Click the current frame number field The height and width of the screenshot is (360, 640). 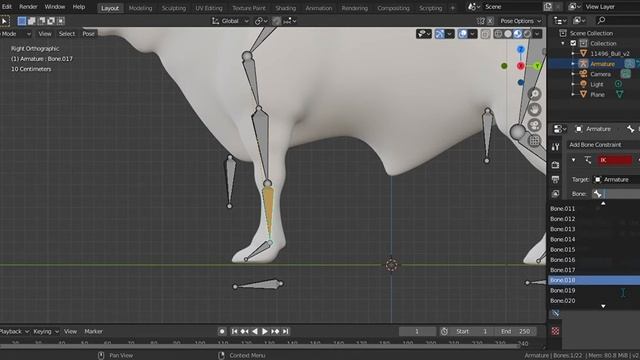pos(417,331)
